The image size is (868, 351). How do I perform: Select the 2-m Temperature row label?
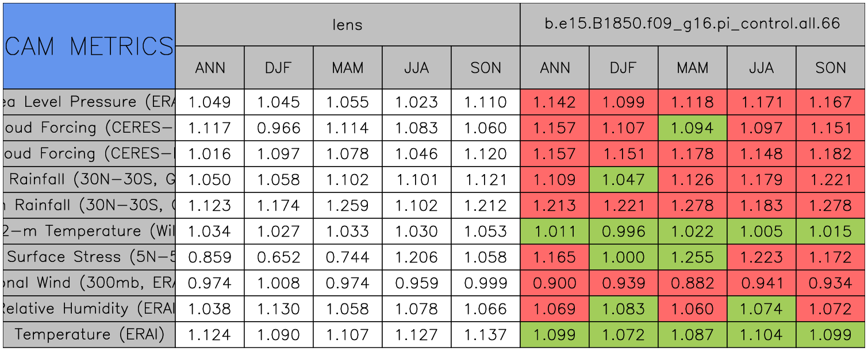[89, 232]
